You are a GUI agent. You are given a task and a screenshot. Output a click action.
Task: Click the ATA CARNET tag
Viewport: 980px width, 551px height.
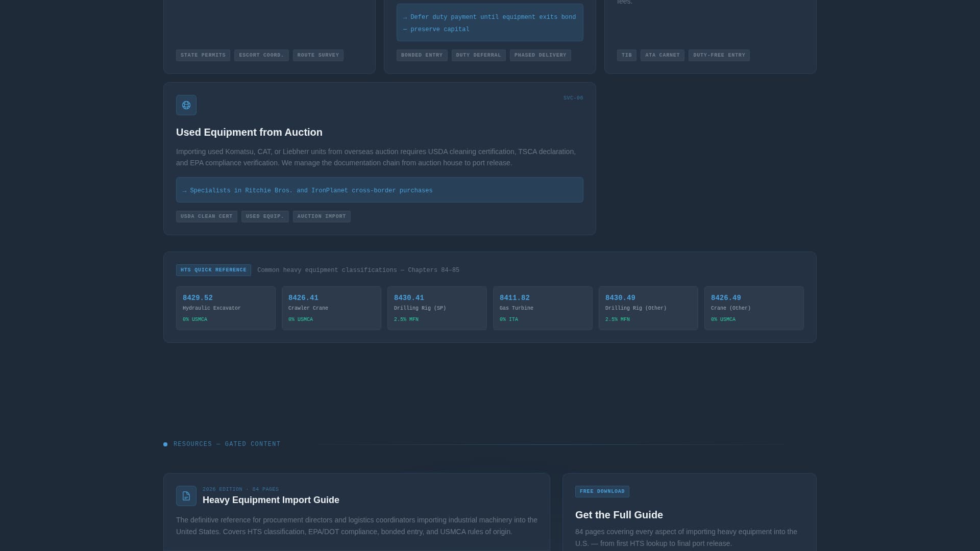[662, 55]
